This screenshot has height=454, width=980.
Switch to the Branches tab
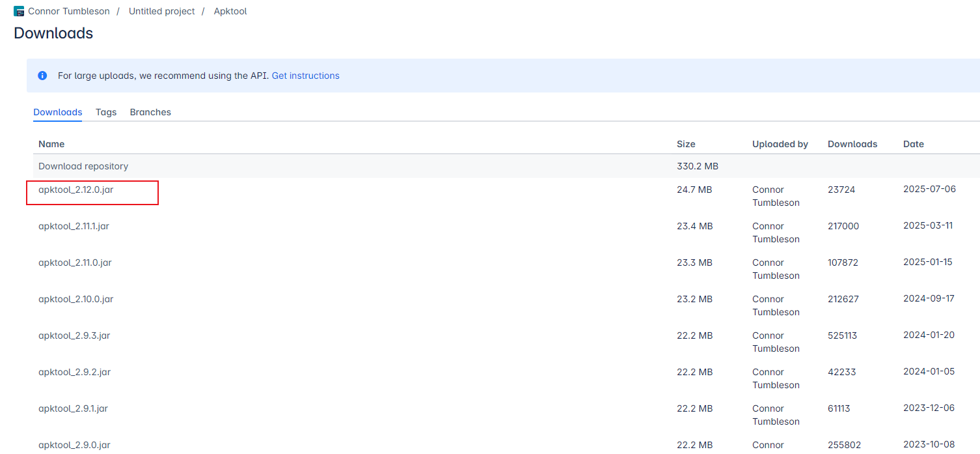pyautogui.click(x=150, y=112)
